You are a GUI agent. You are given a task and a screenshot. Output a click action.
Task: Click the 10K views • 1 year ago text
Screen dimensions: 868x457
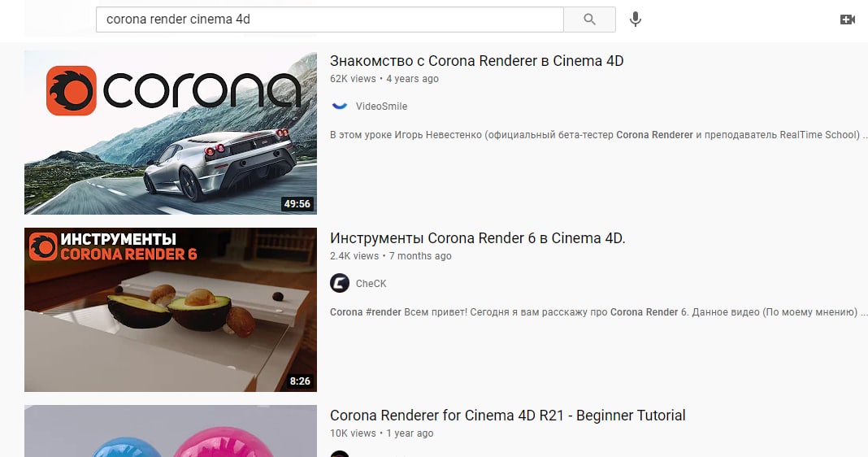pyautogui.click(x=381, y=433)
